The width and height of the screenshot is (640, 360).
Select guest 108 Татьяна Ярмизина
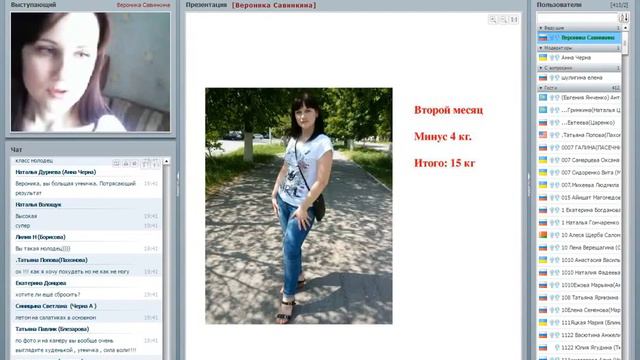point(579,298)
